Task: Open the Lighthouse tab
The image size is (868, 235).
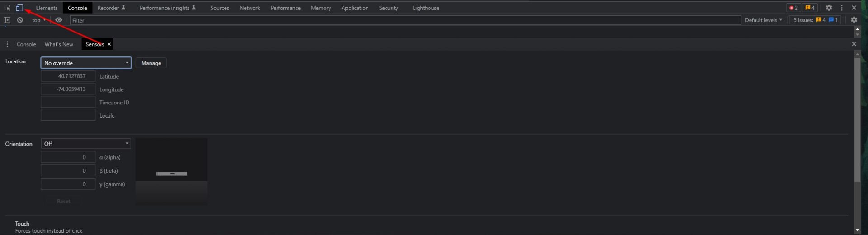Action: [426, 8]
